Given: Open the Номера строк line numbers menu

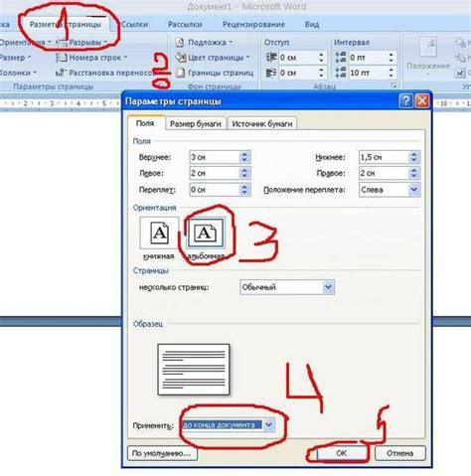Looking at the screenshot, I should pos(91,58).
